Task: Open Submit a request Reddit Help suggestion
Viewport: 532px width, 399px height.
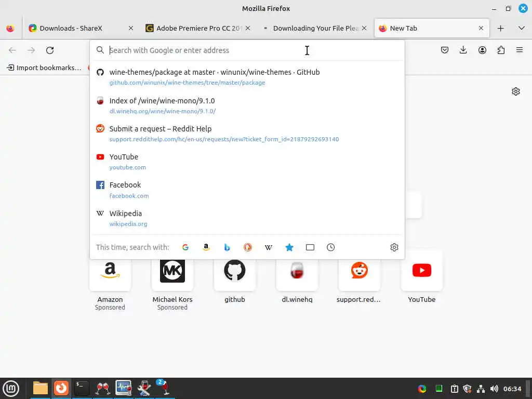Action: pos(247,134)
